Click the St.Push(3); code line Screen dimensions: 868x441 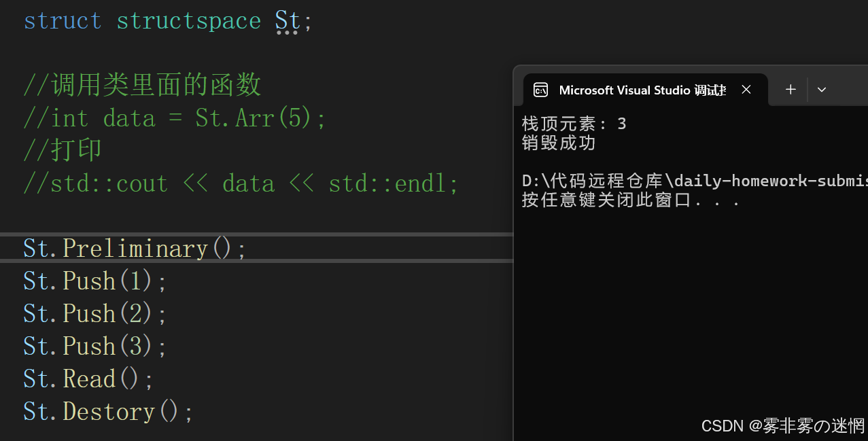[95, 346]
